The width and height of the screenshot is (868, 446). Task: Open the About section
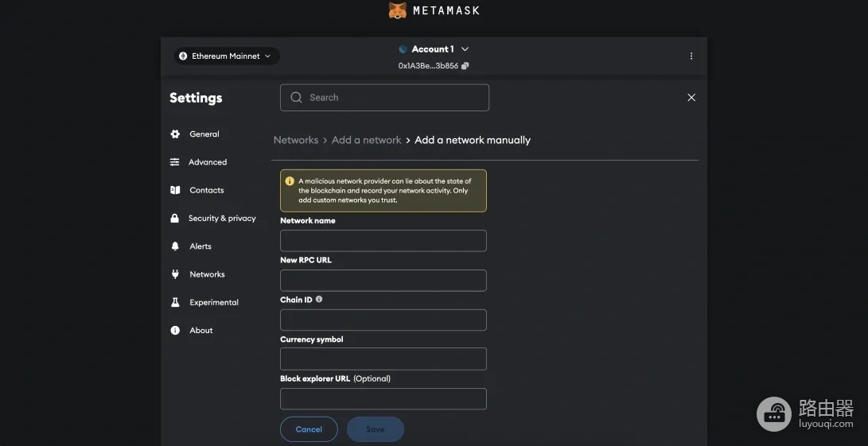[x=201, y=331]
